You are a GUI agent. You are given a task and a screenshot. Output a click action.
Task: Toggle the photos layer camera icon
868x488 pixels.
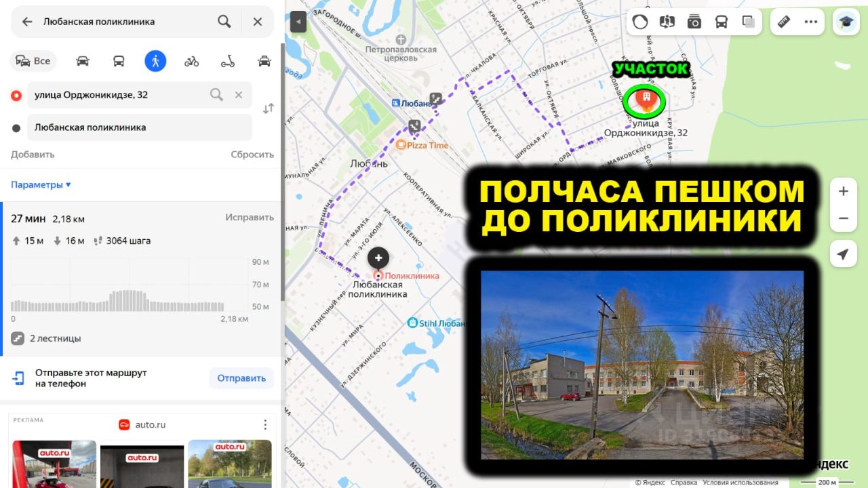click(x=694, y=22)
